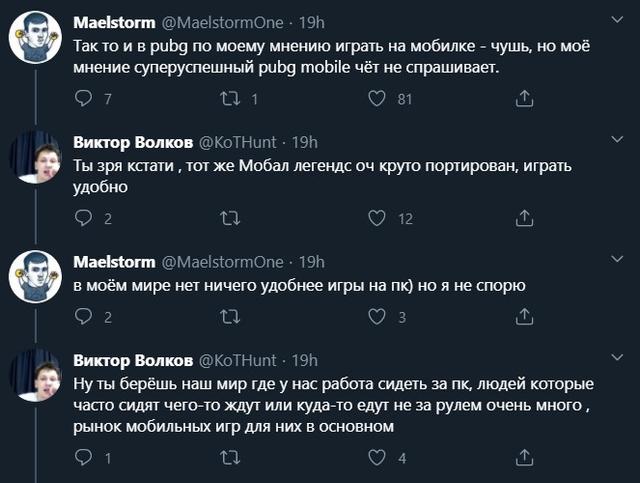Like the tweet with 81 likes
The width and height of the screenshot is (640, 483).
click(x=377, y=99)
